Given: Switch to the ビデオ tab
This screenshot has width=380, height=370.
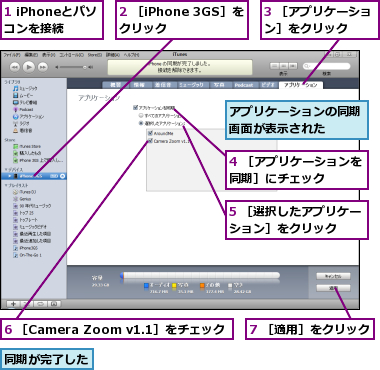Looking at the screenshot, I should tap(268, 85).
